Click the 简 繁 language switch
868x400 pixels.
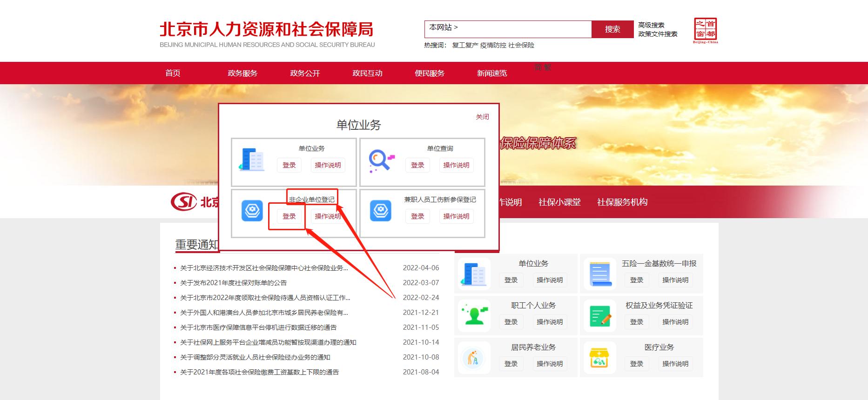[x=543, y=67]
